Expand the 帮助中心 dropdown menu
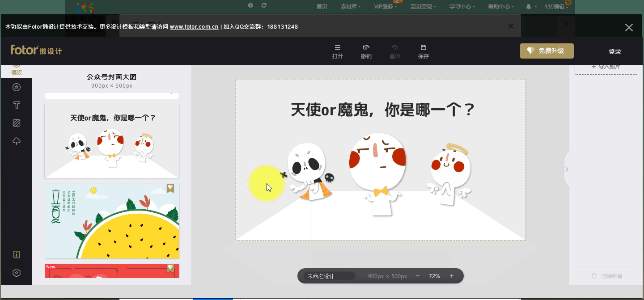This screenshot has width=644, height=300. 500,7
